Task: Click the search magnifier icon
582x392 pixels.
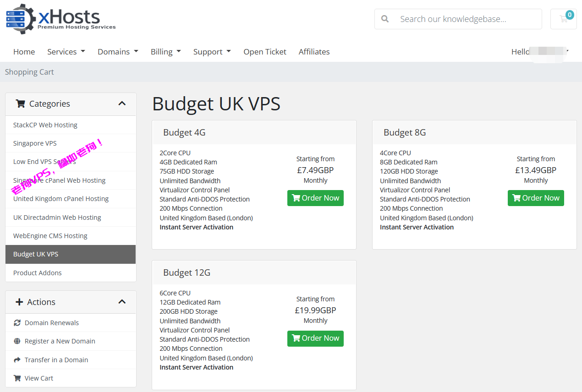Action: click(385, 19)
